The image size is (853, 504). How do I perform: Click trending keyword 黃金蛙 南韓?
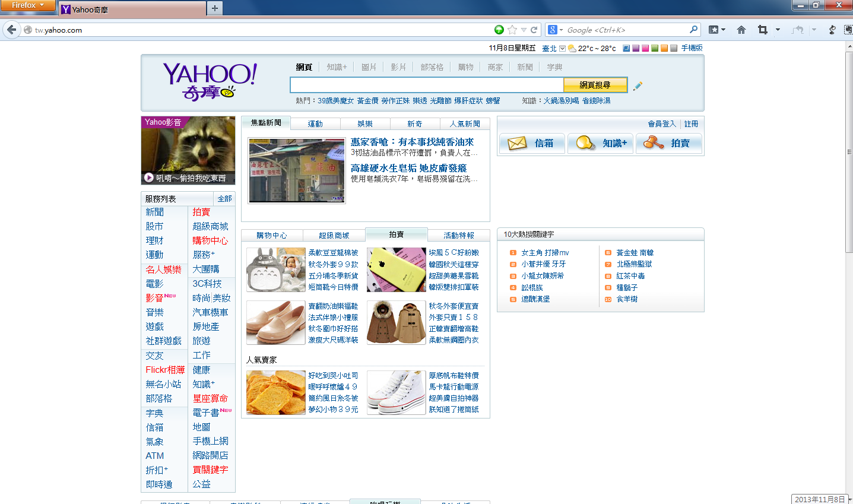tap(635, 252)
